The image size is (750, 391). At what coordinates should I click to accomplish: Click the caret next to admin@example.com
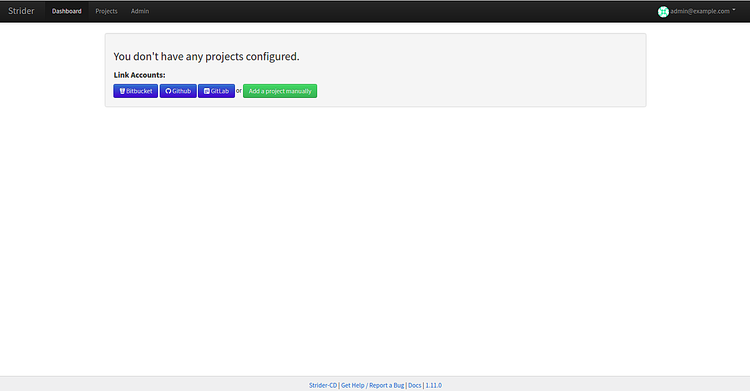point(734,10)
